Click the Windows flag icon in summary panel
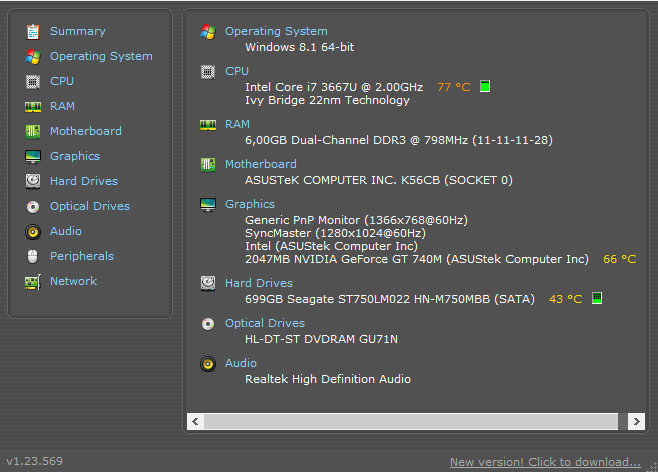The height and width of the screenshot is (472, 658). (x=208, y=31)
